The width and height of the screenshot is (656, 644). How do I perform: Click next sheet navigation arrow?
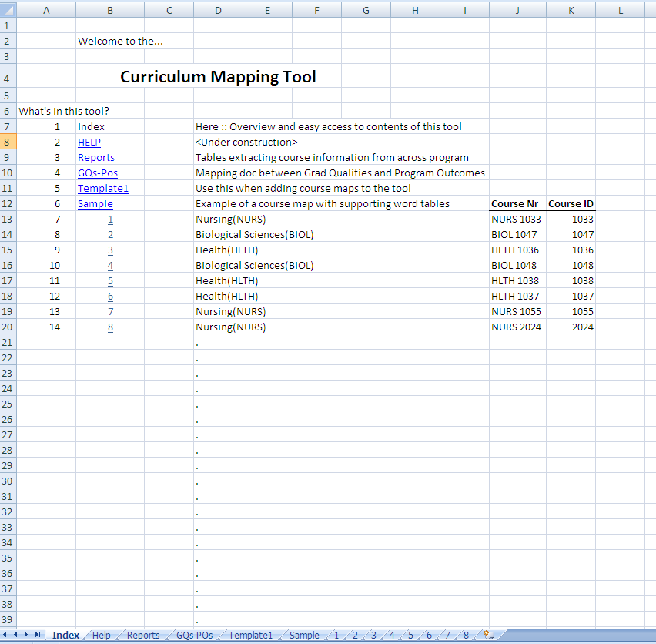pos(27,636)
